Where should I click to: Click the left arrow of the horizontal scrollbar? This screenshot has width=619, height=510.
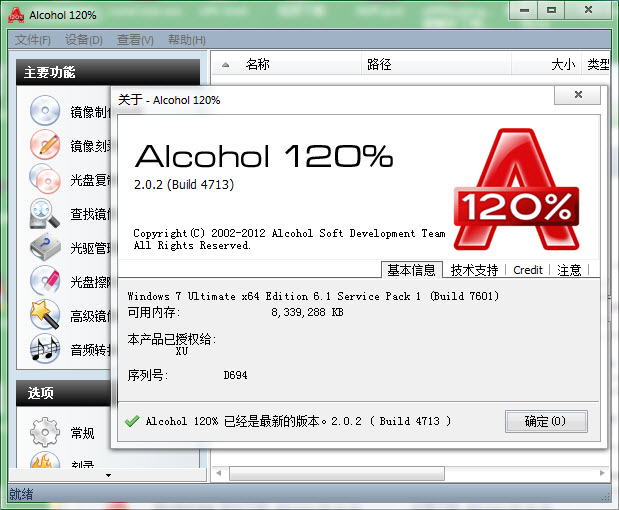[x=219, y=473]
